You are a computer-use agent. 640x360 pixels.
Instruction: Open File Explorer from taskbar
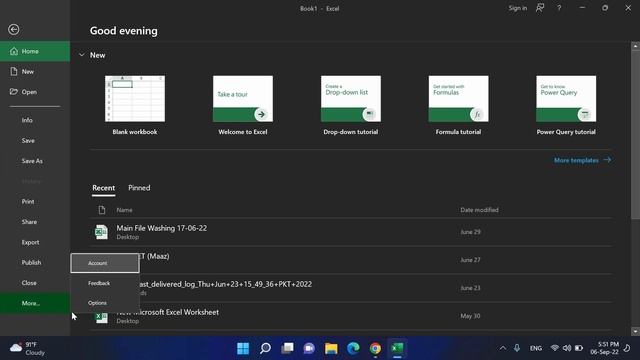(x=331, y=348)
